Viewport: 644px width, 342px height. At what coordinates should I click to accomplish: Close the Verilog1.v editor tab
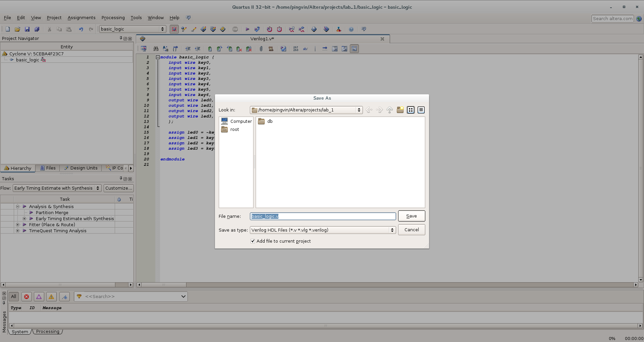pos(382,39)
